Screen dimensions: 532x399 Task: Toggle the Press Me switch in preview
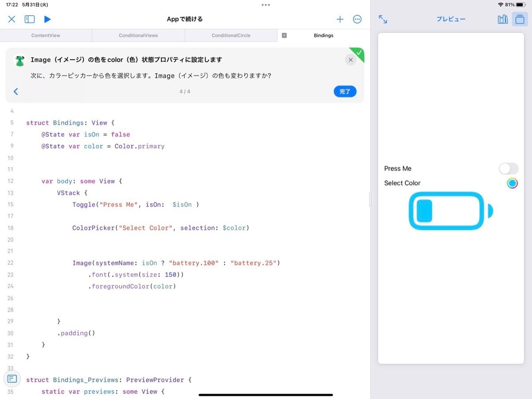pos(509,168)
